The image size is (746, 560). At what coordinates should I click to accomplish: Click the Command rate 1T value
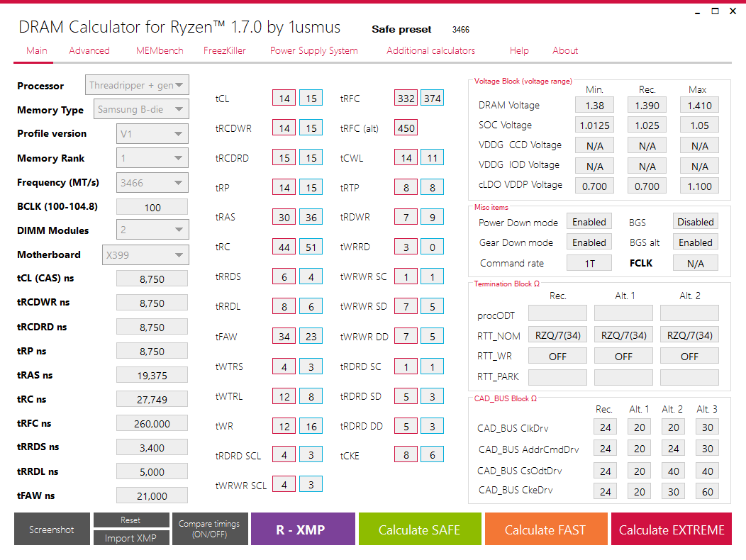click(x=589, y=263)
